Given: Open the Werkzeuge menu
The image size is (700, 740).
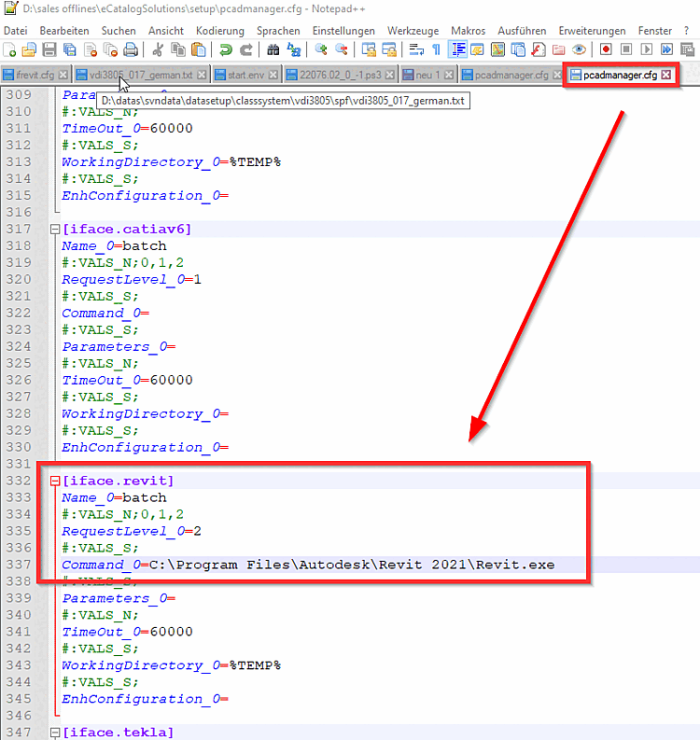Looking at the screenshot, I should click(x=413, y=31).
